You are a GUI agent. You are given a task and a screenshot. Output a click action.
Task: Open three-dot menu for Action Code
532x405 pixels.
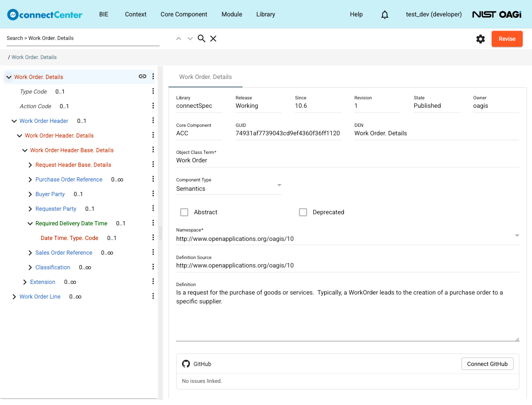153,106
